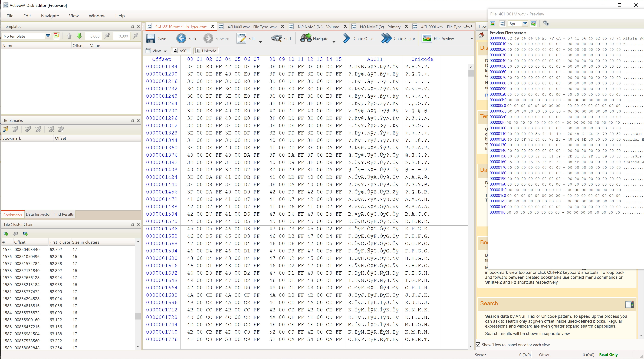Open the Help menu

point(120,16)
